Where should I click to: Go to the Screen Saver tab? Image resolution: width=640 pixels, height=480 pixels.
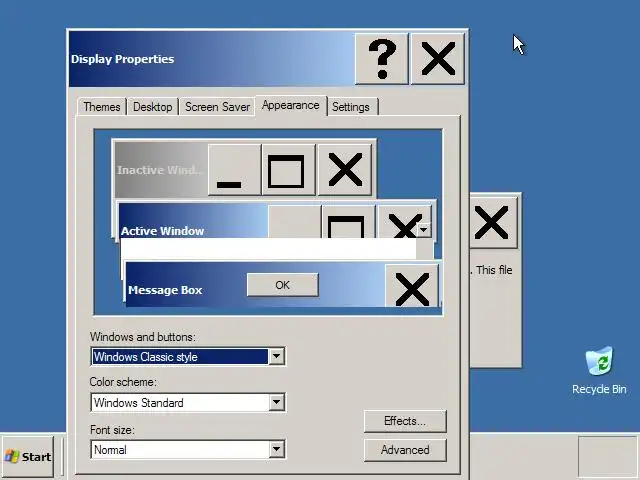(x=217, y=107)
